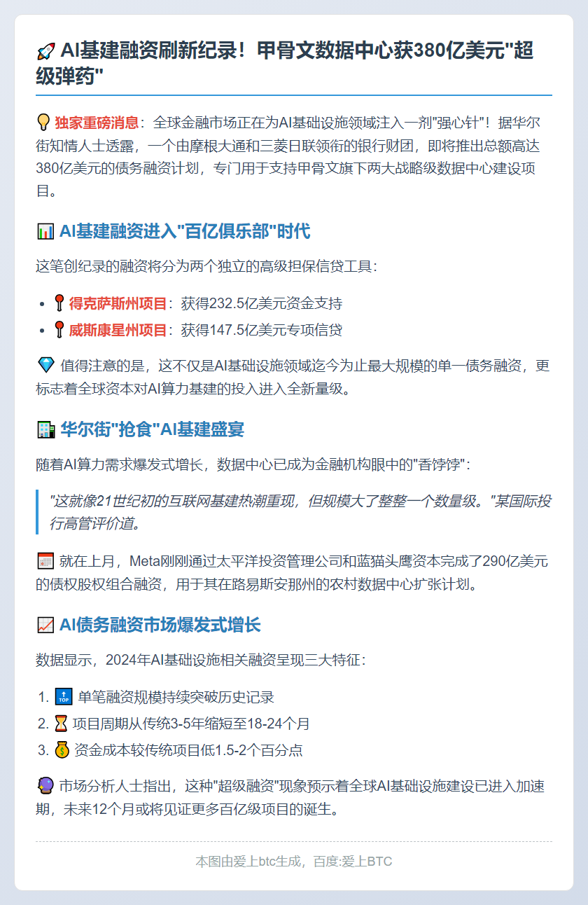Click the calendar icon before 就在上月

point(43,560)
